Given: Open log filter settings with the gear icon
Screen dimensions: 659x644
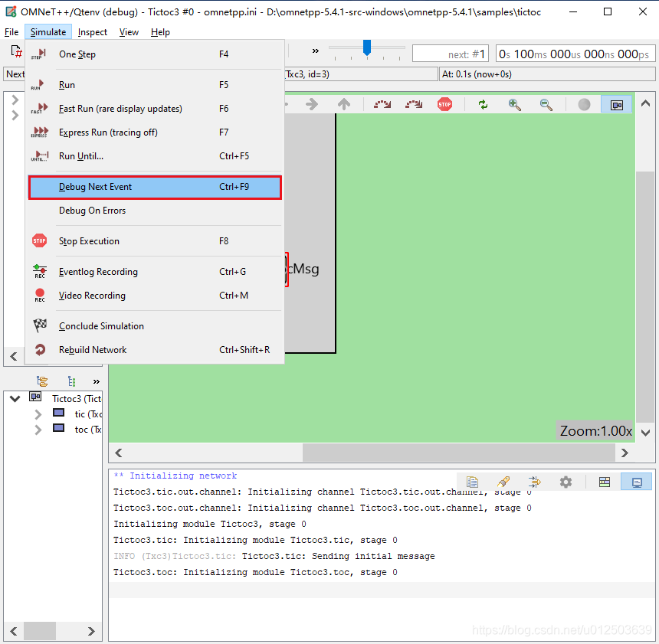Looking at the screenshot, I should coord(566,482).
